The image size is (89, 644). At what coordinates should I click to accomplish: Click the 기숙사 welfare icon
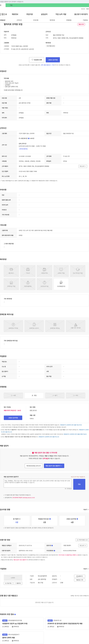coord(28,271)
